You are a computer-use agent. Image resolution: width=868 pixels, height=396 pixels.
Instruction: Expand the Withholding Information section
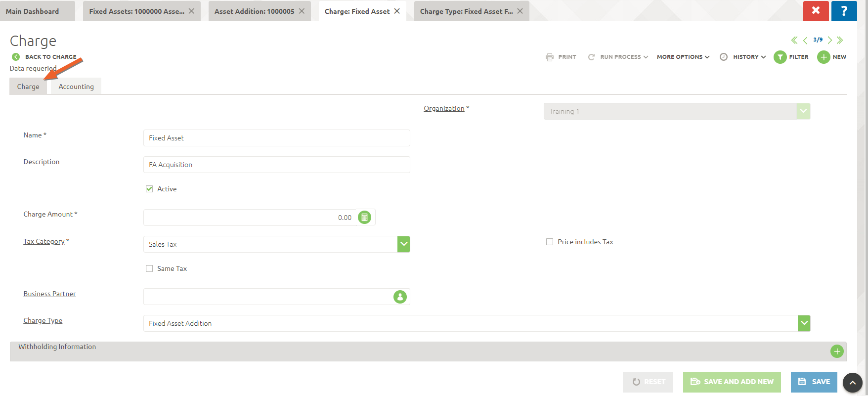(837, 351)
